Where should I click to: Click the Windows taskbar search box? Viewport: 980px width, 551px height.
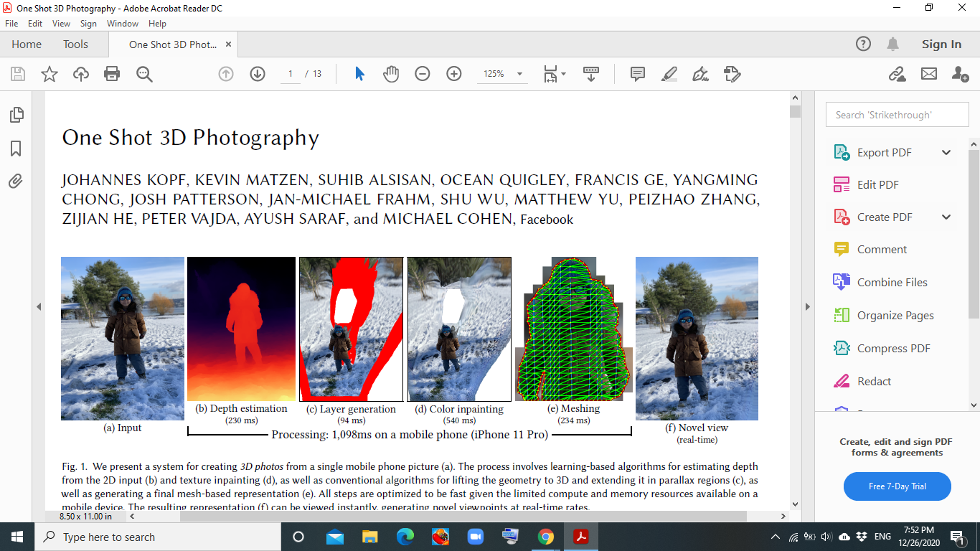[158, 537]
